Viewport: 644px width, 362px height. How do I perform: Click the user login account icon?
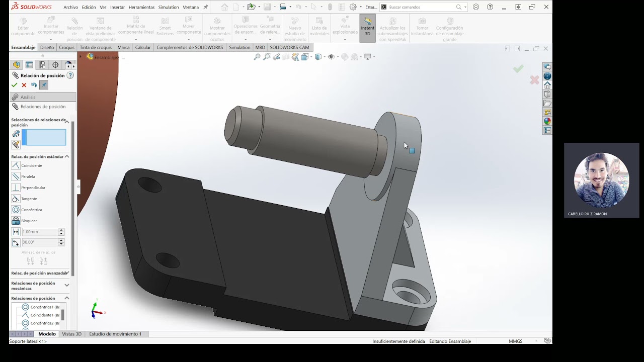(476, 7)
